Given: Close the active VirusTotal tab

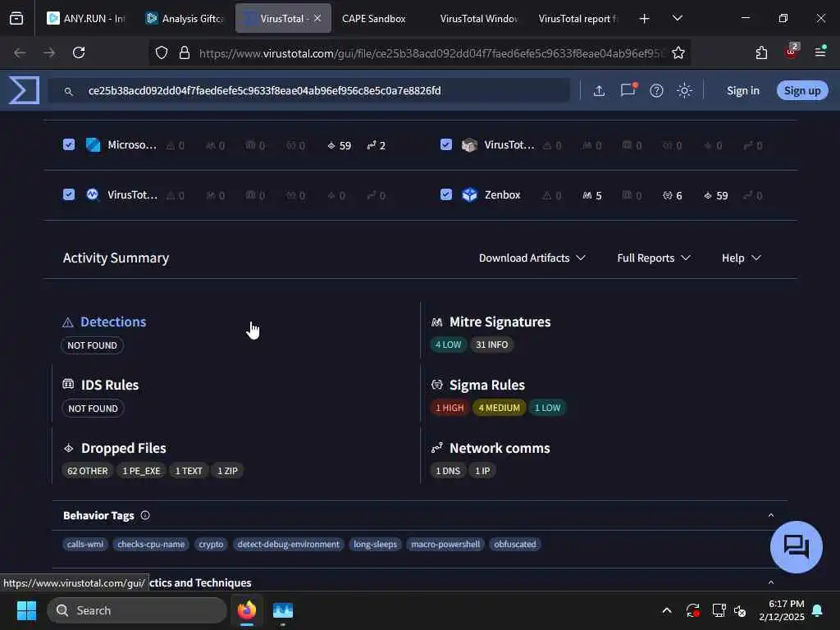Looking at the screenshot, I should coord(317,18).
